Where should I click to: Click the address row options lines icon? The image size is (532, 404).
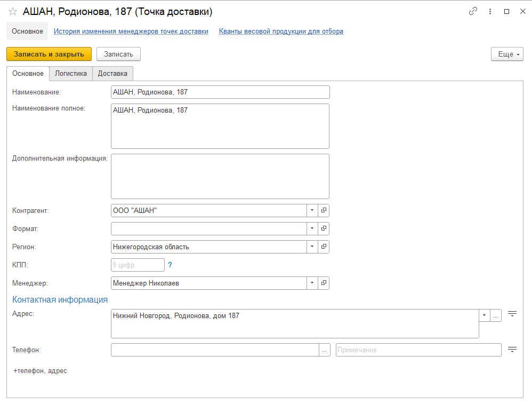(x=512, y=314)
